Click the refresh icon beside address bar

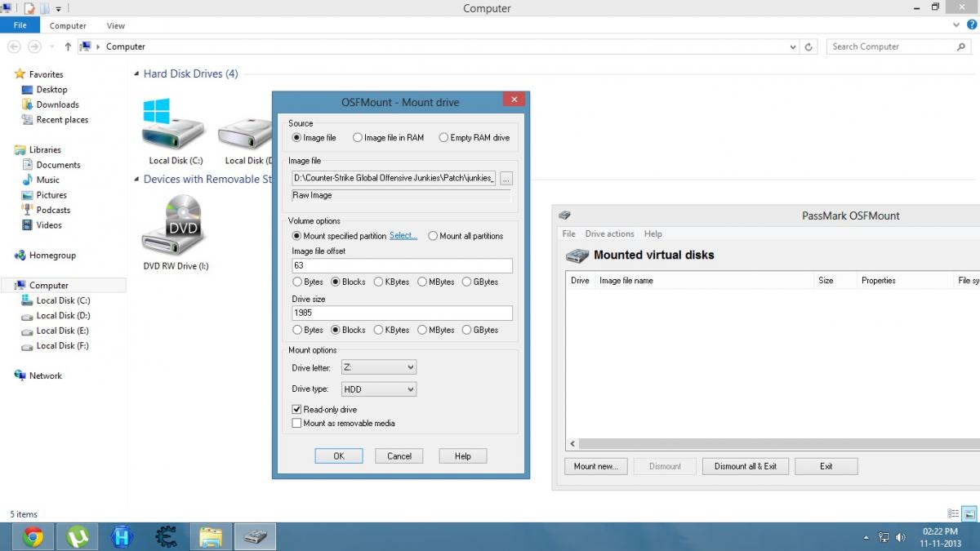(808, 47)
